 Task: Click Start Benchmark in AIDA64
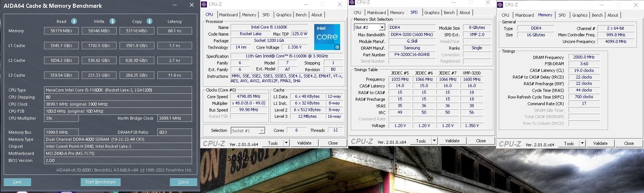[x=100, y=182]
